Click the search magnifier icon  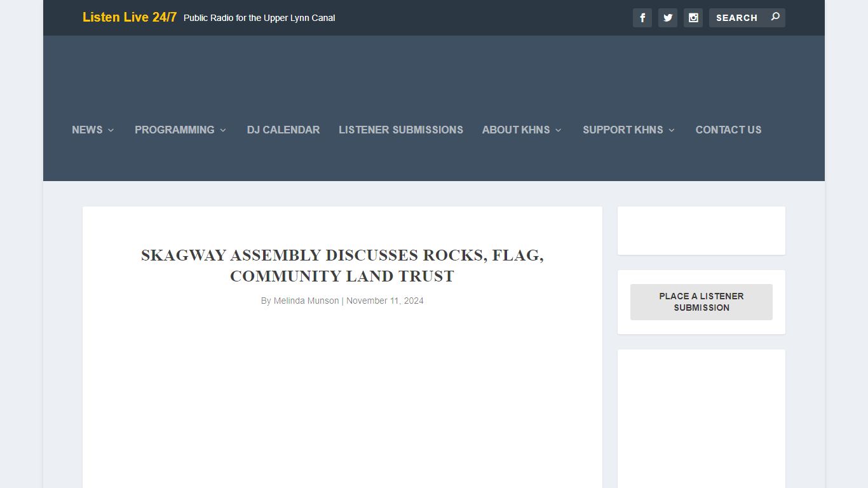point(775,17)
